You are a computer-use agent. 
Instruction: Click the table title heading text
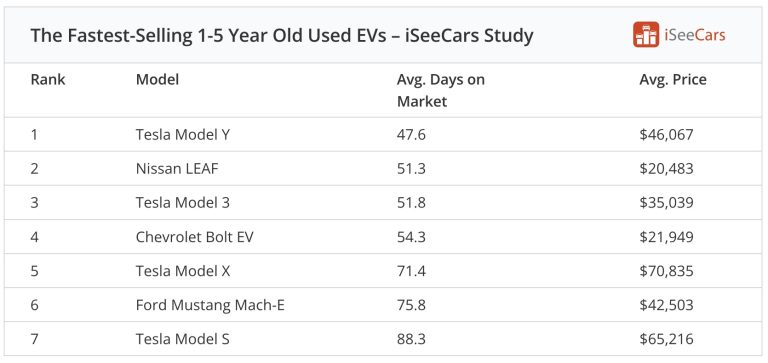[282, 36]
